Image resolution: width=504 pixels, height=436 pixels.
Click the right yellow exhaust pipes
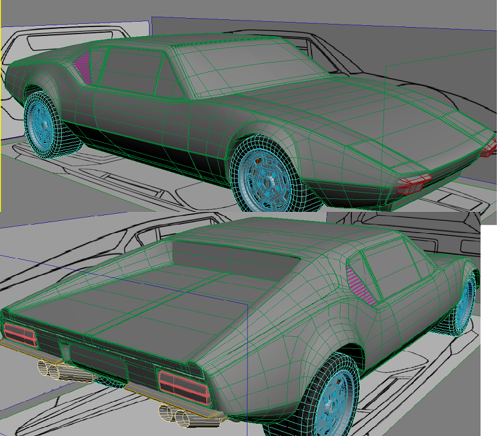(x=182, y=415)
